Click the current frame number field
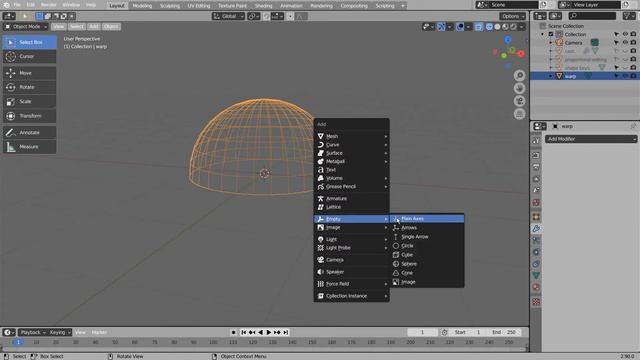The image size is (640, 360). tap(422, 333)
